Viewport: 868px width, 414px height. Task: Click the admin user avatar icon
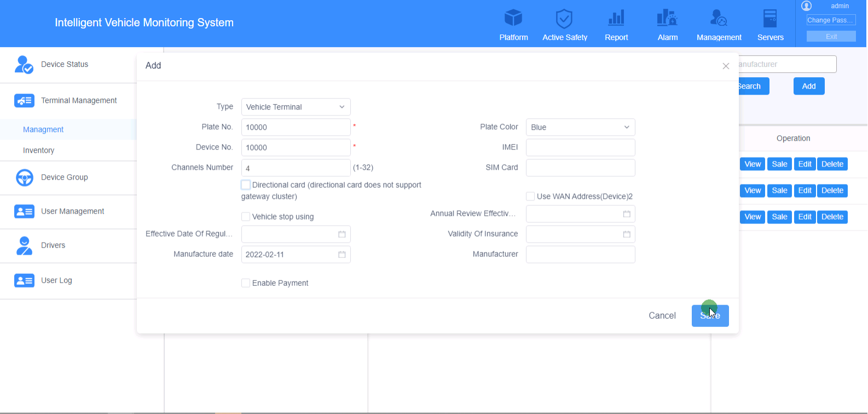pos(806,6)
